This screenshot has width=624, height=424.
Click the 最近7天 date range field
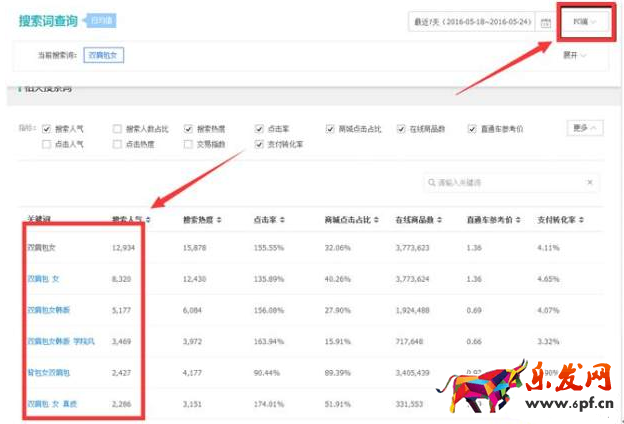tap(470, 22)
